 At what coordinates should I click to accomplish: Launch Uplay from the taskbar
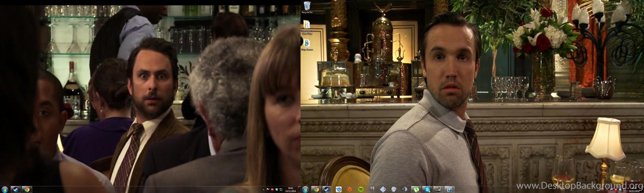click(x=339, y=189)
